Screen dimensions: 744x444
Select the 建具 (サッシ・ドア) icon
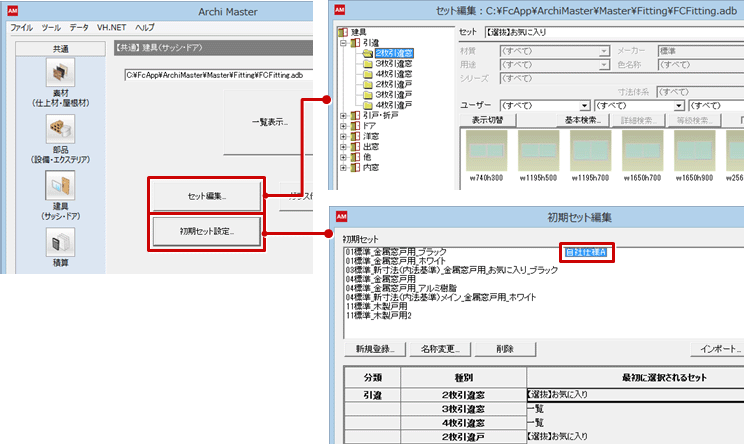(x=60, y=185)
